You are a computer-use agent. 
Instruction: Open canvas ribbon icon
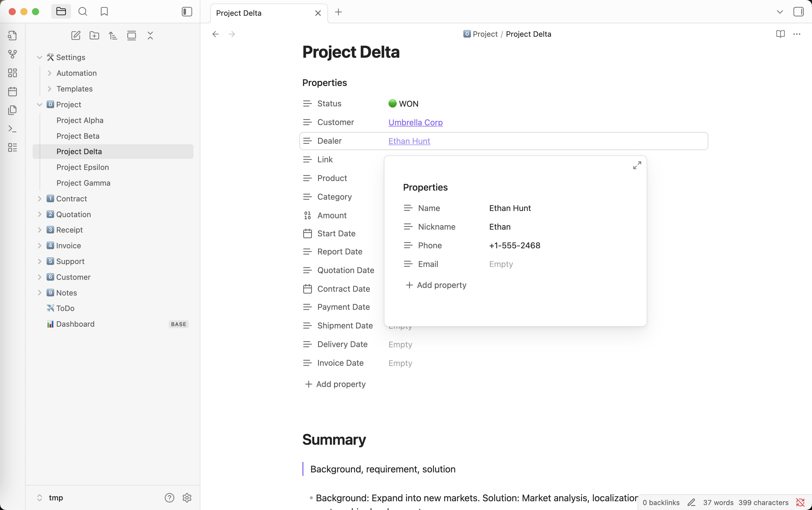[13, 73]
